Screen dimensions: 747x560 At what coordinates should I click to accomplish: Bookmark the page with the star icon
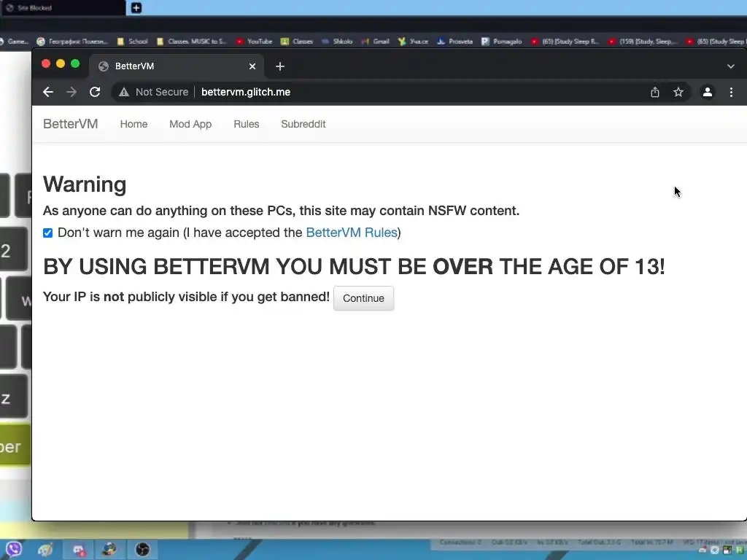click(678, 92)
